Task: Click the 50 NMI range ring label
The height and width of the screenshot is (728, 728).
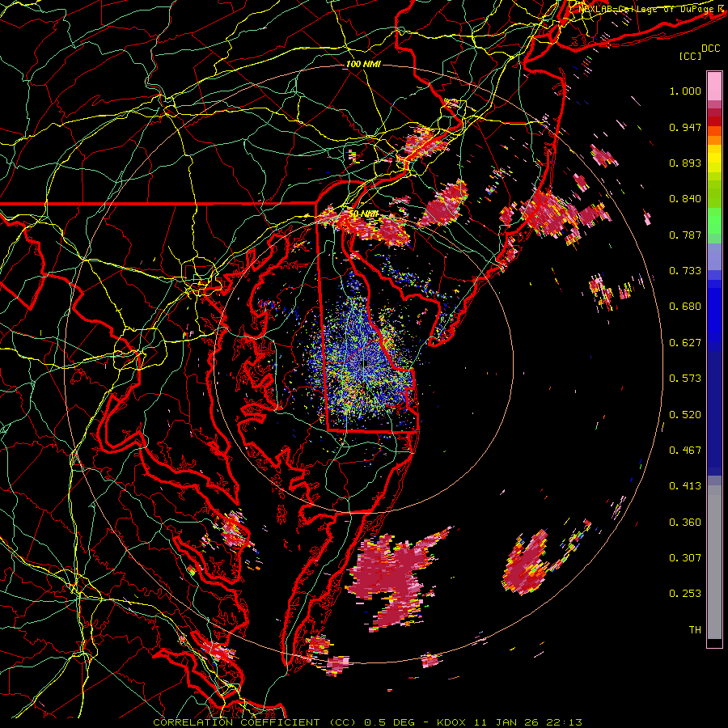Action: tap(363, 214)
